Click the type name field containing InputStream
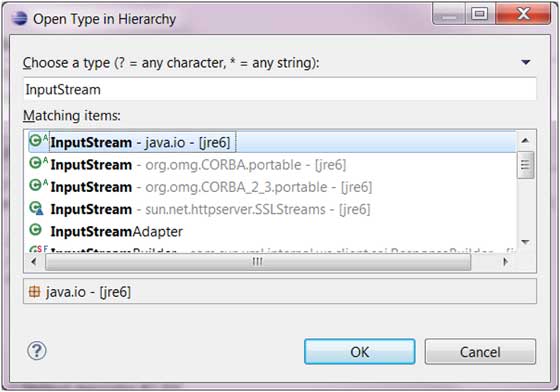 pyautogui.click(x=280, y=89)
